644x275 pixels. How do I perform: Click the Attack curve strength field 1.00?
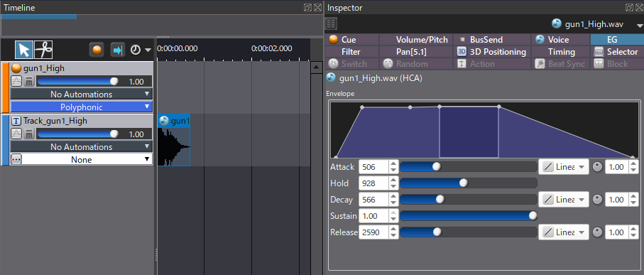[x=617, y=167]
